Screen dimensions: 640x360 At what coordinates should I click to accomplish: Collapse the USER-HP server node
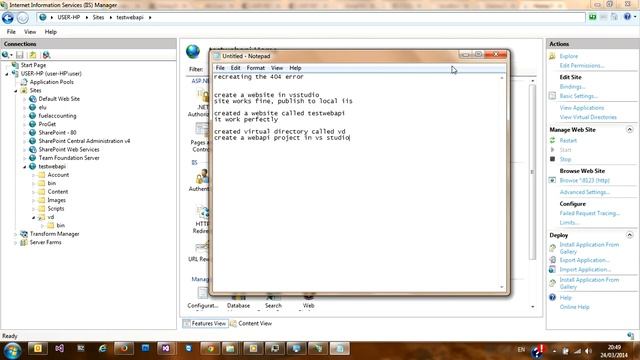tap(7, 74)
